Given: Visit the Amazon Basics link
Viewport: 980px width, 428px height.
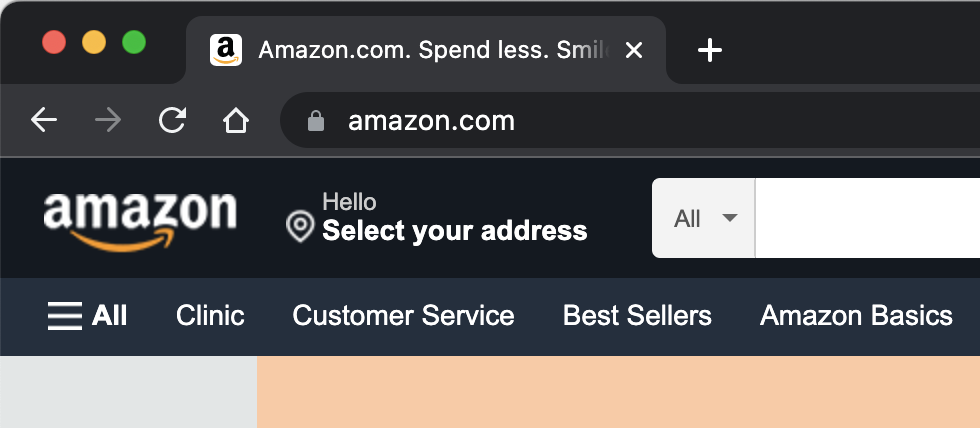Looking at the screenshot, I should [x=856, y=316].
